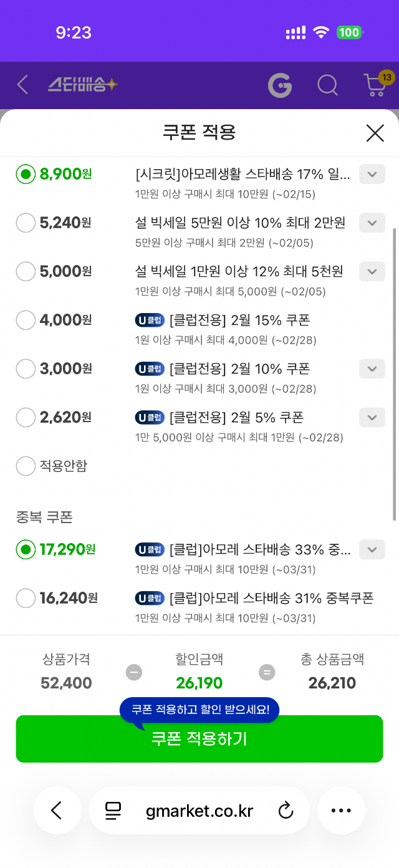The height and width of the screenshot is (868, 399).
Task: Tap the back arrow in purple header
Action: point(23,85)
